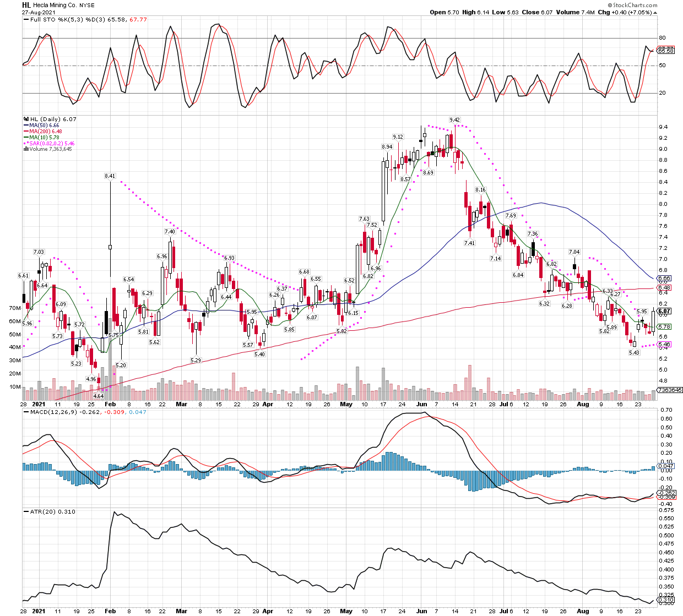Click the 8.57 price label
Viewport: 683px width, 616px height.
(x=405, y=179)
